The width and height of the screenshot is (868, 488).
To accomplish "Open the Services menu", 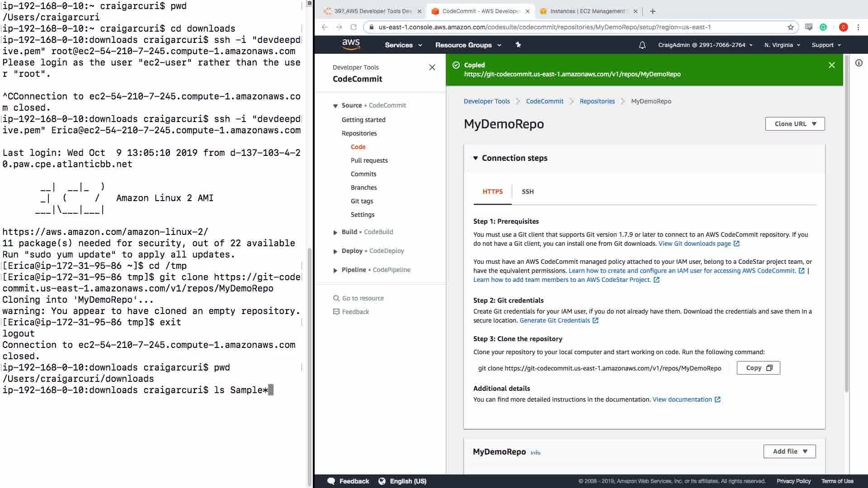I will point(403,45).
